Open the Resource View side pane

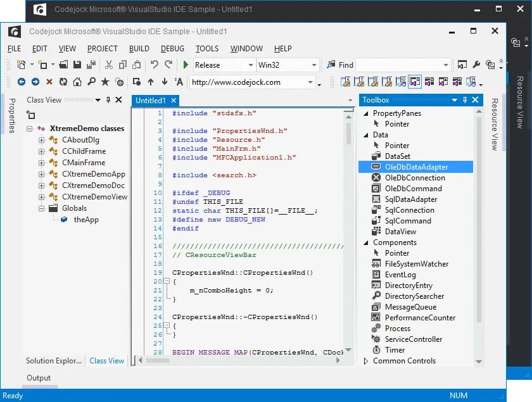point(495,124)
